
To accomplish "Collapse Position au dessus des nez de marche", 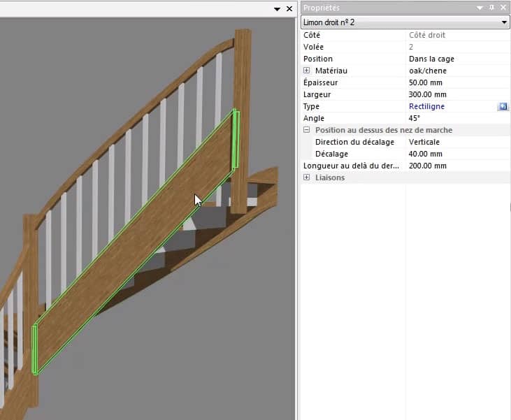I will click(x=306, y=130).
